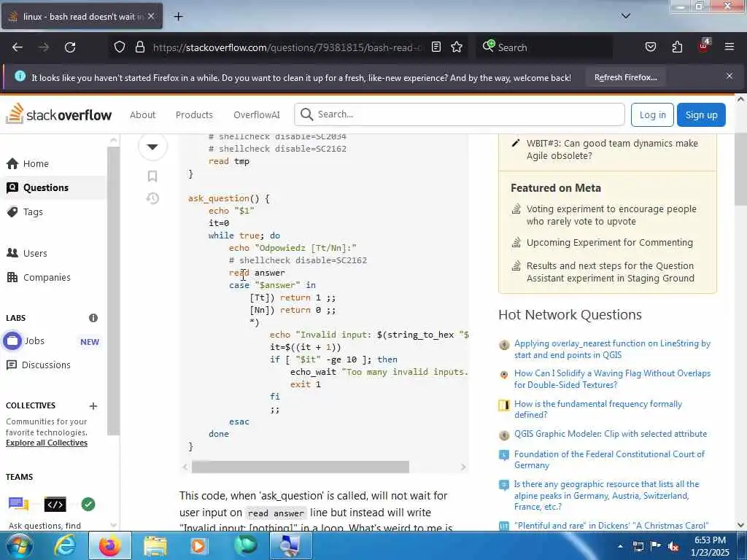Focus the Stack Overflow search field
Screen dimensions: 747x560
[x=460, y=114]
